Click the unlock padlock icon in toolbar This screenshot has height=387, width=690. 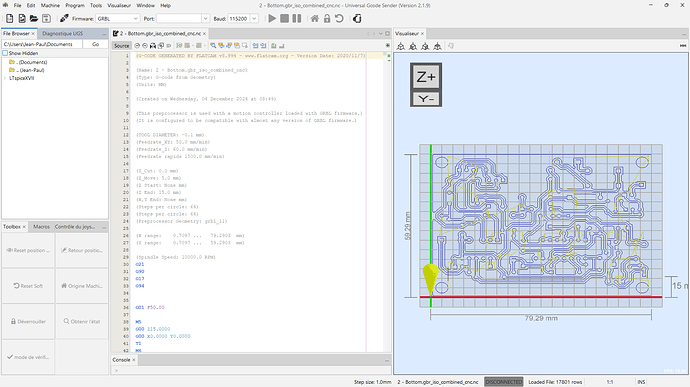(327, 18)
